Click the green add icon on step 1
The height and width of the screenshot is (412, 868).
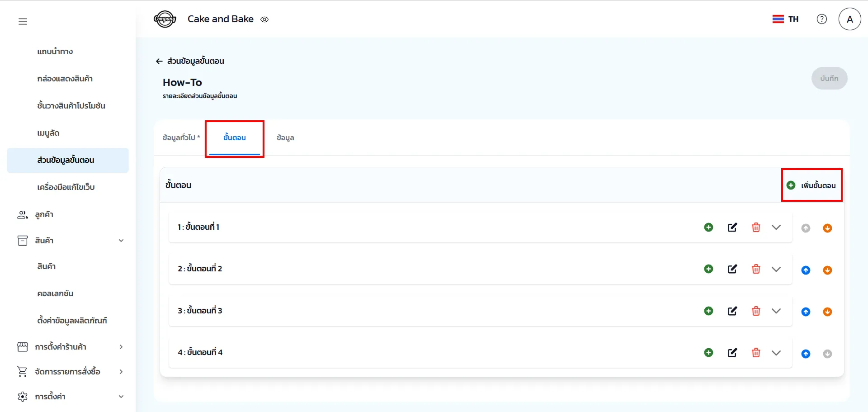[708, 227]
